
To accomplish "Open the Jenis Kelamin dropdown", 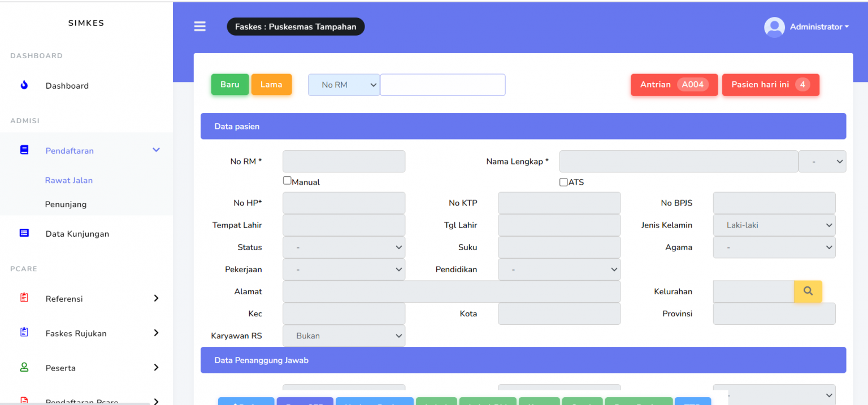I will (x=774, y=225).
